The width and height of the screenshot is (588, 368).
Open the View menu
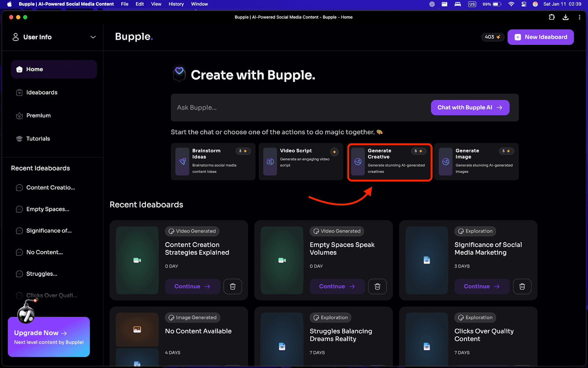point(156,4)
